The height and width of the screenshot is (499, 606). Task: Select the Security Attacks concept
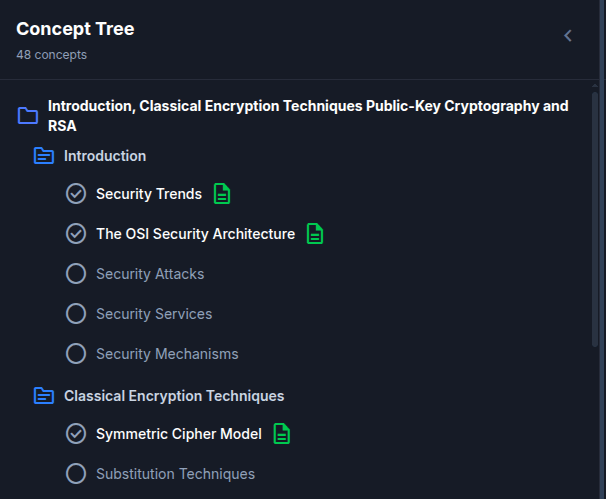pos(150,274)
